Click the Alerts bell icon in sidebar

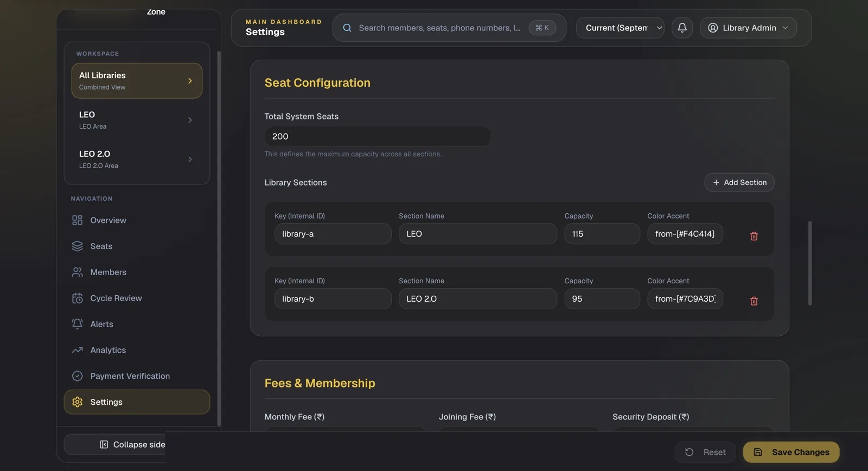[x=77, y=324]
